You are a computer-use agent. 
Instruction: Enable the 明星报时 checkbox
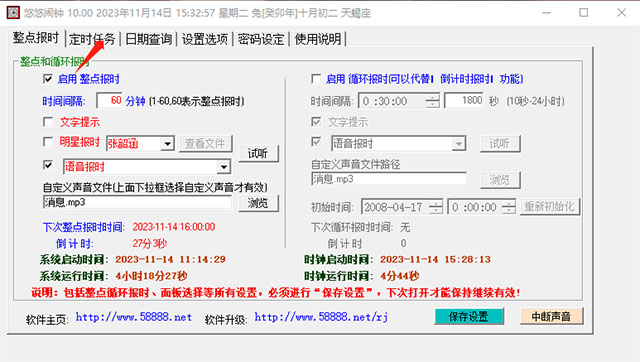pyautogui.click(x=48, y=142)
